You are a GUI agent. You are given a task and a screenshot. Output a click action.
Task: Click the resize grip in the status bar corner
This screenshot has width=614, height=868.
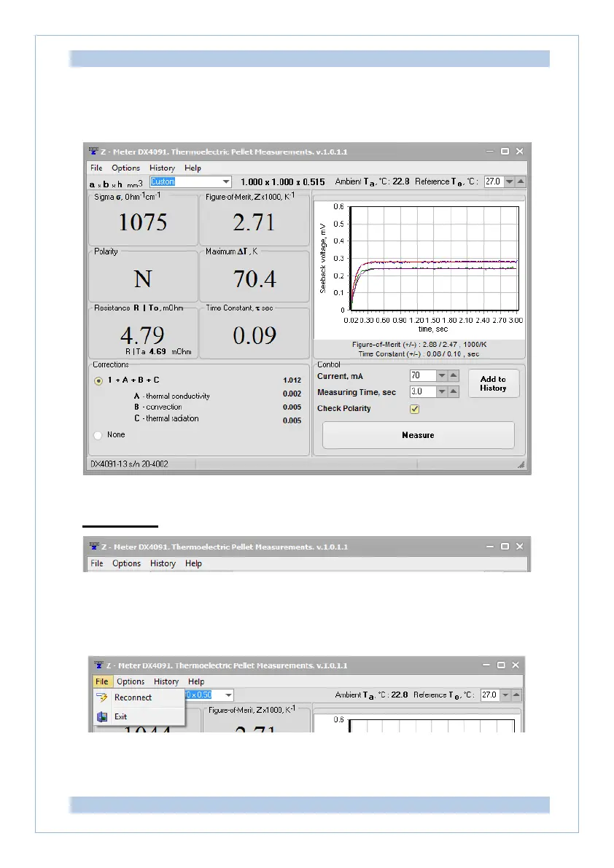(521, 465)
